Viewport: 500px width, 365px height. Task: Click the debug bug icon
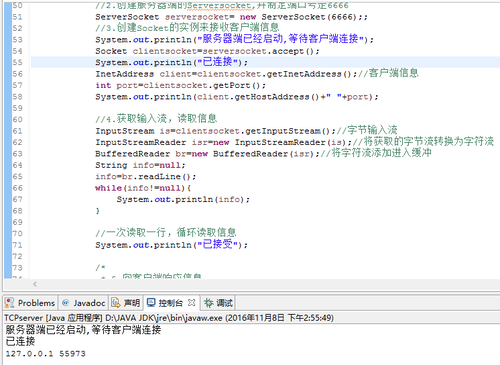pyautogui.click(x=209, y=303)
